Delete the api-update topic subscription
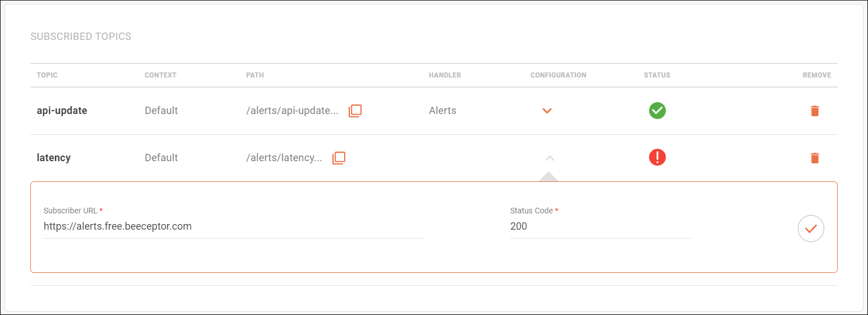Image resolution: width=868 pixels, height=315 pixels. pyautogui.click(x=815, y=111)
